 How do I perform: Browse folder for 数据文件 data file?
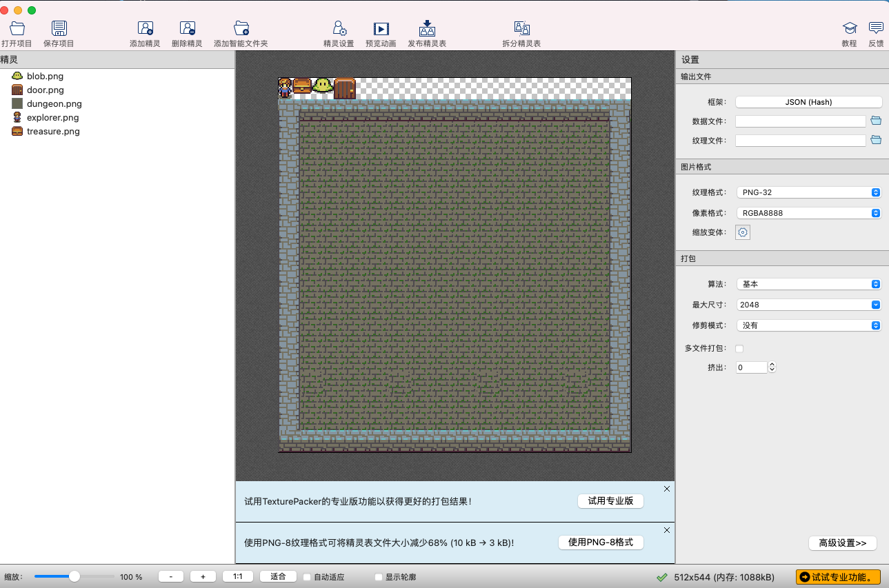[x=876, y=121]
